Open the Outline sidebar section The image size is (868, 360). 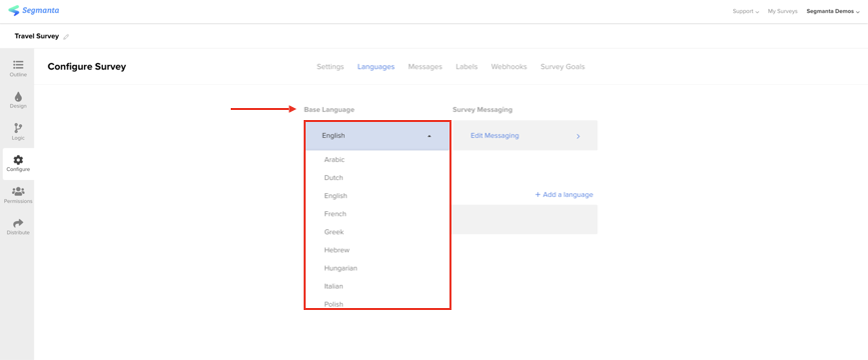pos(18,69)
